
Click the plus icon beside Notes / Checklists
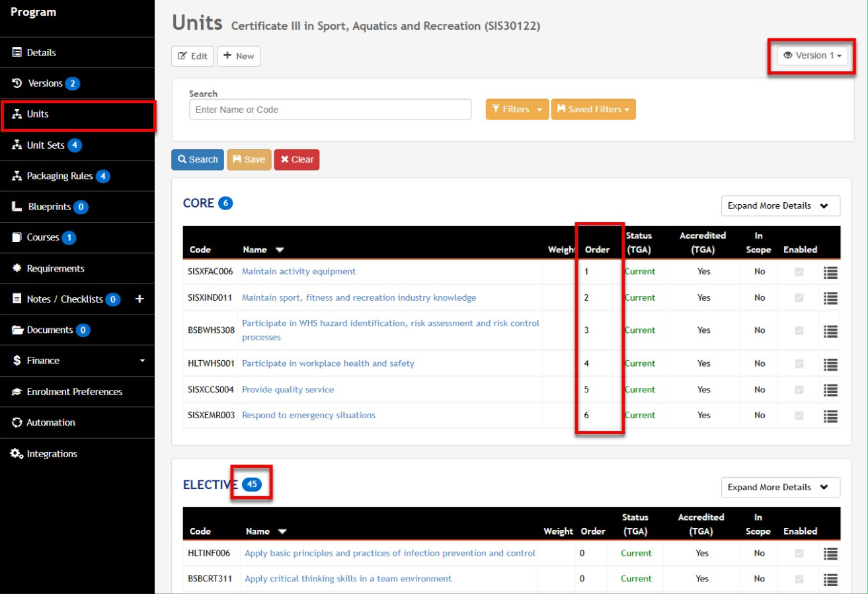coord(139,299)
